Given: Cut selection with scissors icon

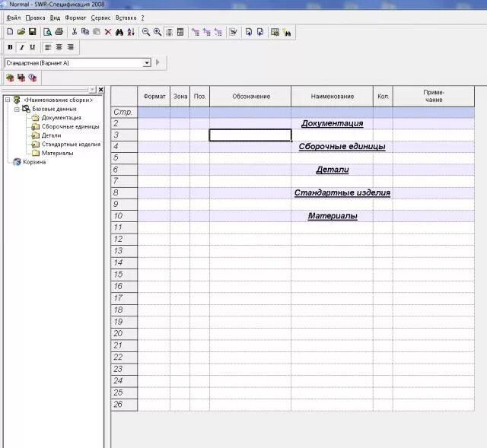Looking at the screenshot, I should [x=75, y=32].
